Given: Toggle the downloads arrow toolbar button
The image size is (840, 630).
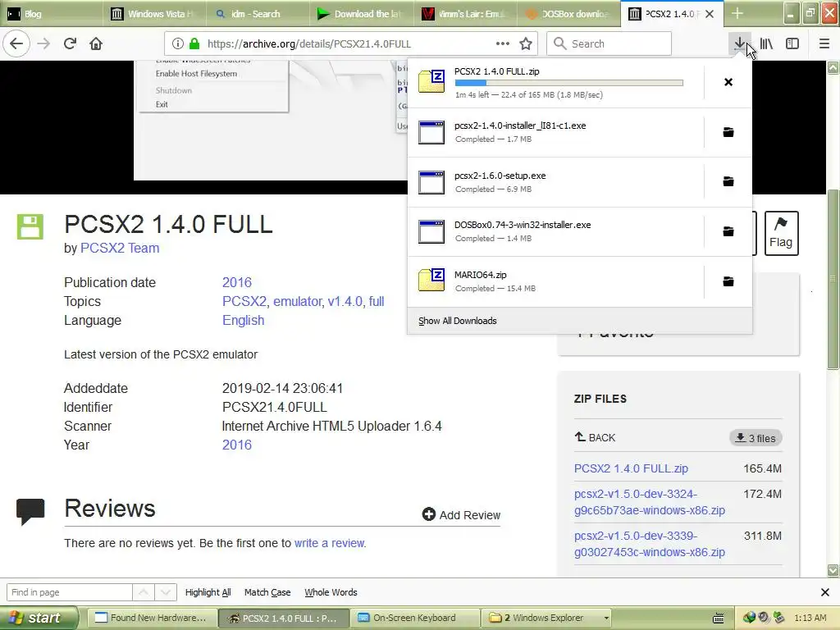Looking at the screenshot, I should point(739,44).
